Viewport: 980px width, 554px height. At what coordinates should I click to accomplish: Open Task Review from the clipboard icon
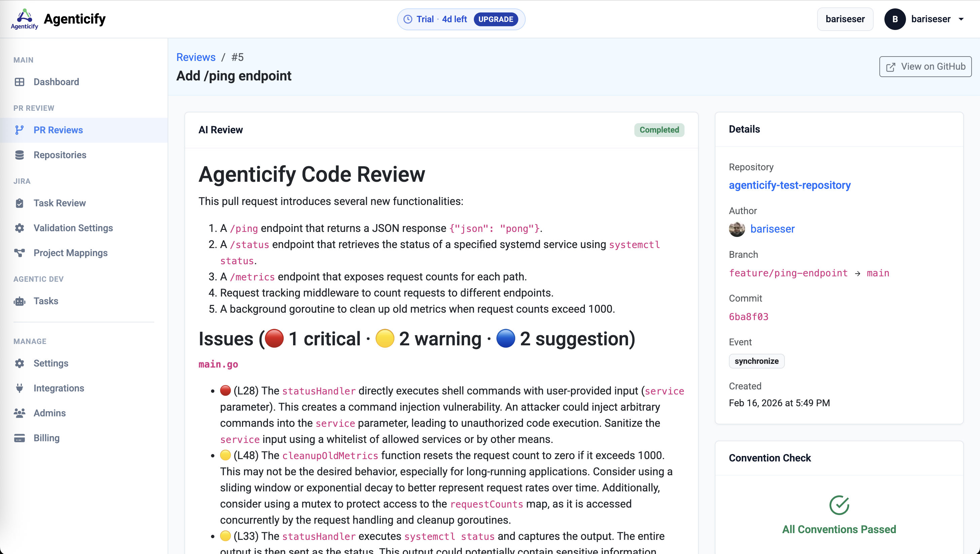(x=20, y=203)
